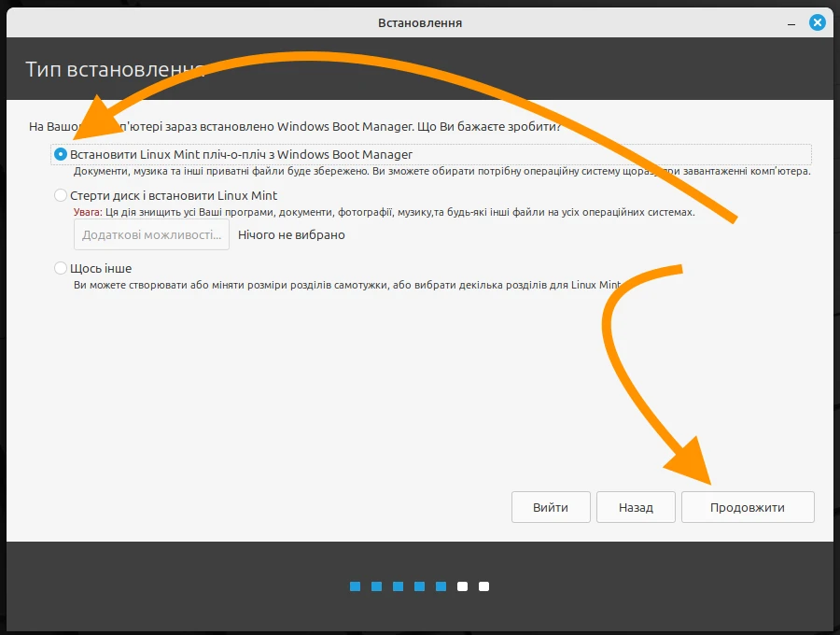Click the red 'Увага:' warning label
The height and width of the screenshot is (635, 840).
pos(88,212)
